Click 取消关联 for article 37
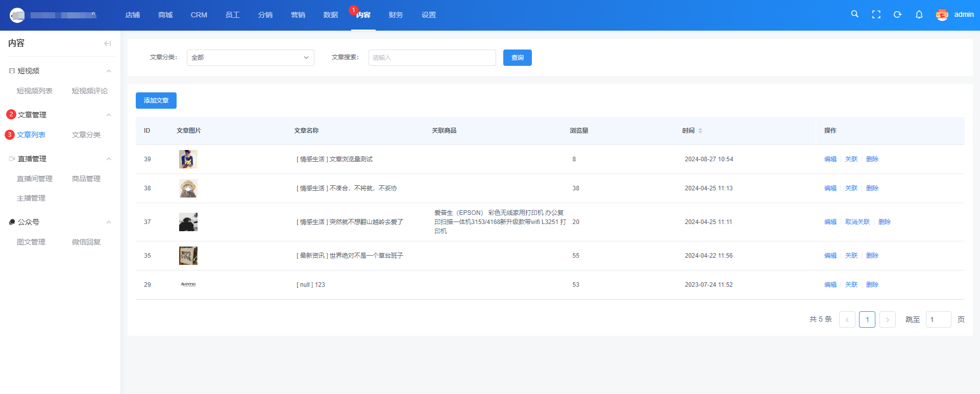The height and width of the screenshot is (394, 980). 857,222
